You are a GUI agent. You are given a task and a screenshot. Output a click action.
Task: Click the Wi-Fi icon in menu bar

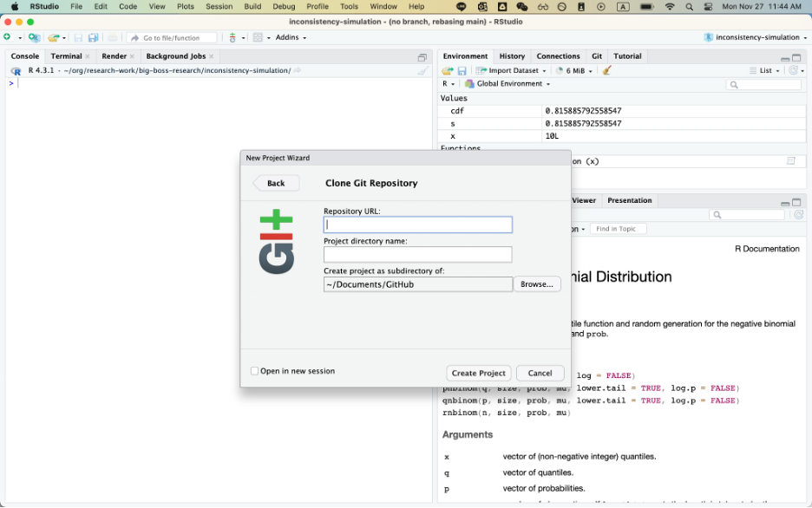pyautogui.click(x=670, y=7)
